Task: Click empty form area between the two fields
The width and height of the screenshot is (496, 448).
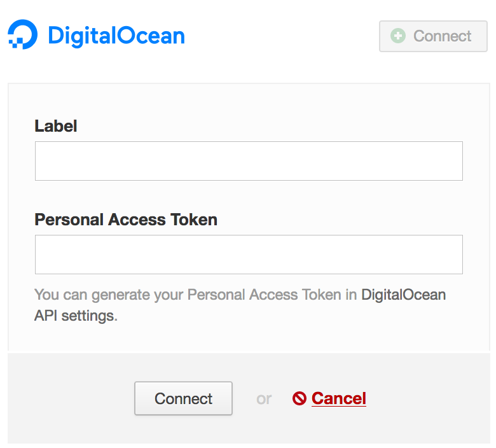Action: [x=249, y=196]
